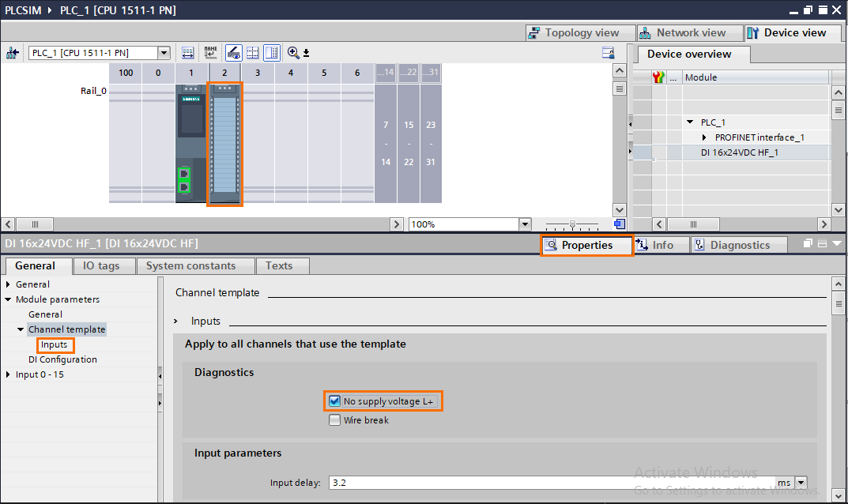Click the Diagnostics button next to Info
Image resolution: width=848 pixels, height=504 pixels.
(738, 245)
